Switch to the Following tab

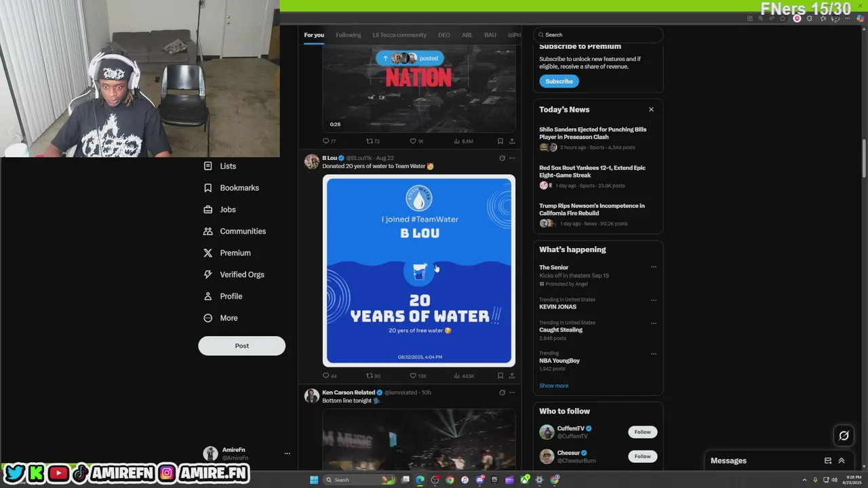[349, 35]
